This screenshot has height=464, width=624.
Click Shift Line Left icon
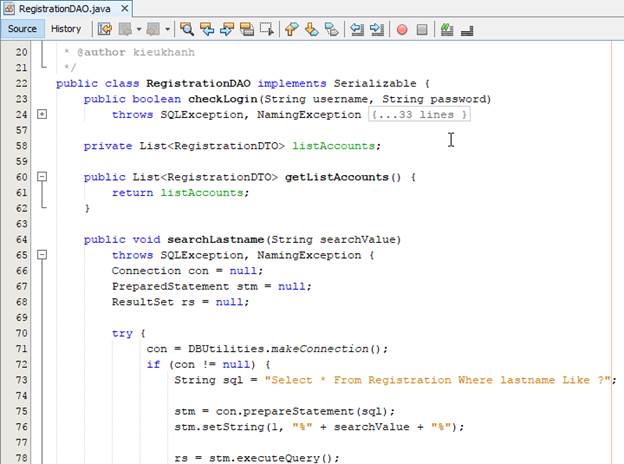click(x=357, y=29)
